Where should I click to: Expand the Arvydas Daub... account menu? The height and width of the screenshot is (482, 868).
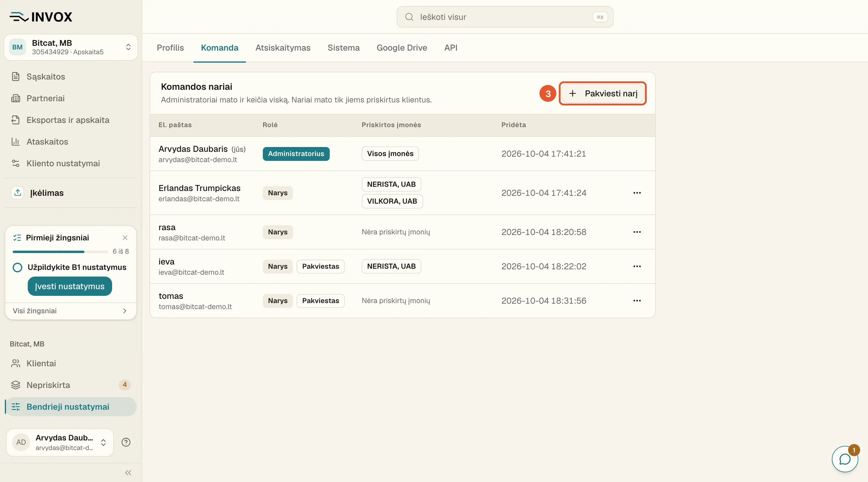click(60, 442)
